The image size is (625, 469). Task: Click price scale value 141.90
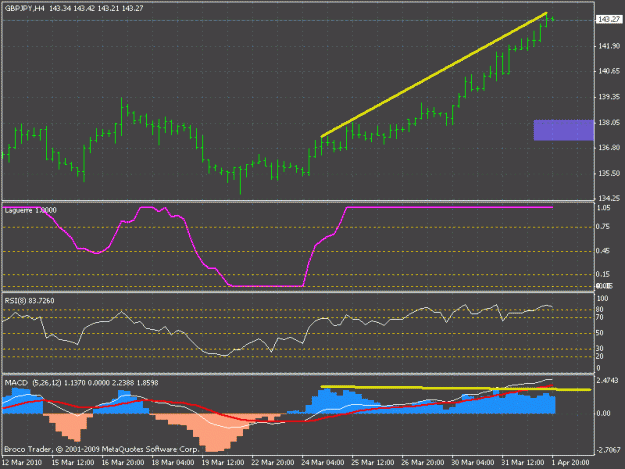click(609, 46)
